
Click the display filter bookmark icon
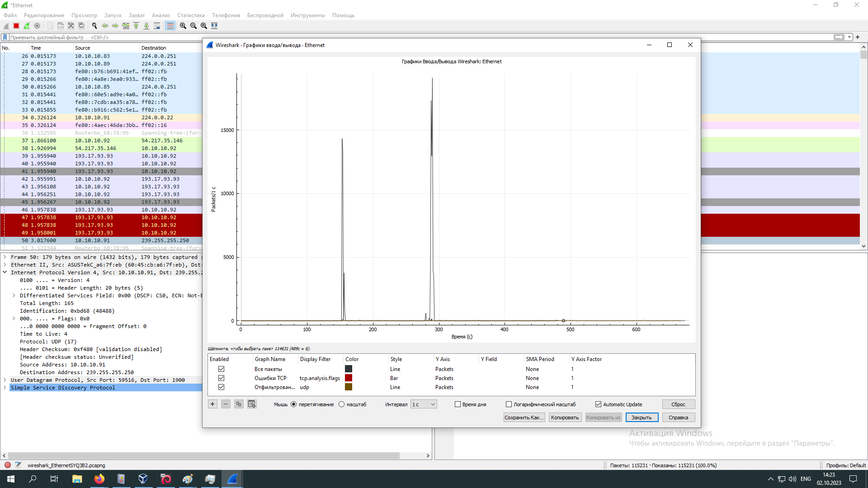click(5, 38)
